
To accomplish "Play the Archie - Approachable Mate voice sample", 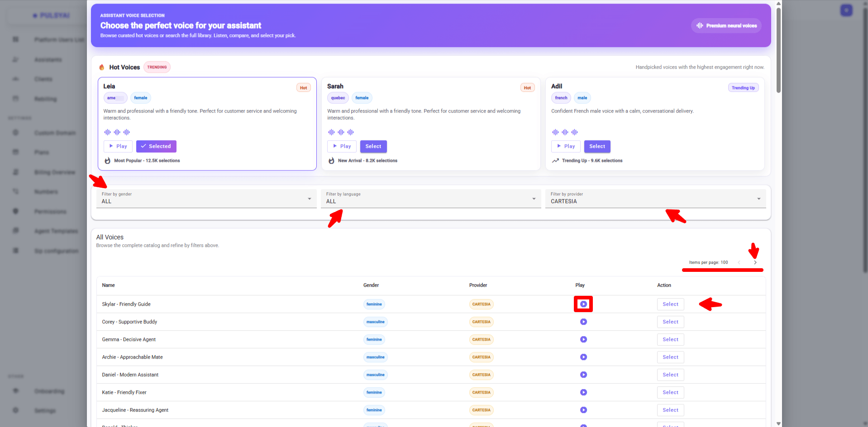I will pyautogui.click(x=583, y=357).
